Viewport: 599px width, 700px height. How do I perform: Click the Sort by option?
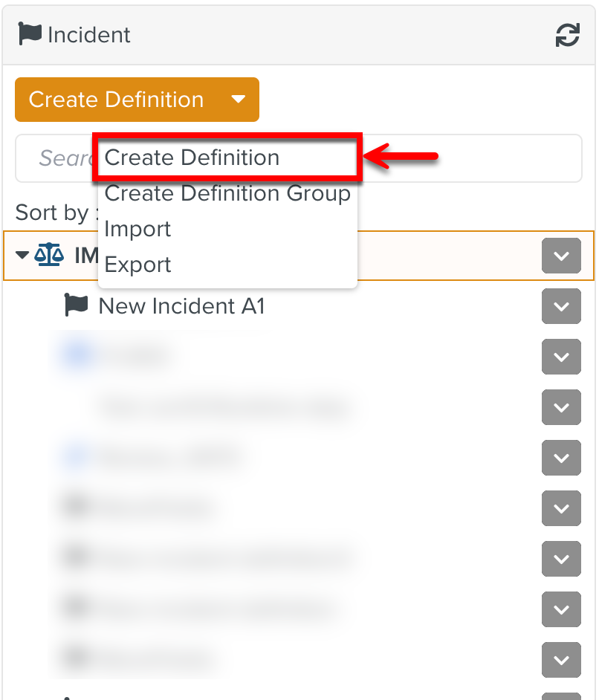coord(51,213)
